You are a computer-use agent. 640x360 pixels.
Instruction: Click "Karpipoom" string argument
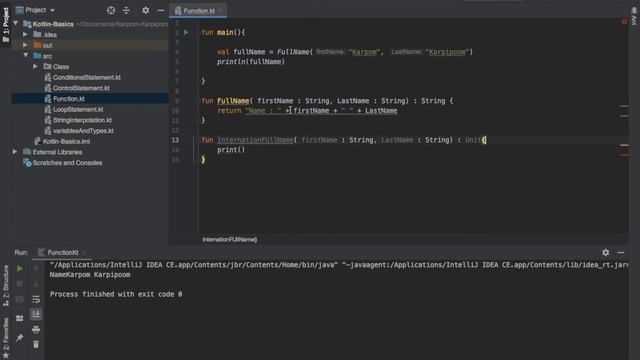(447, 52)
